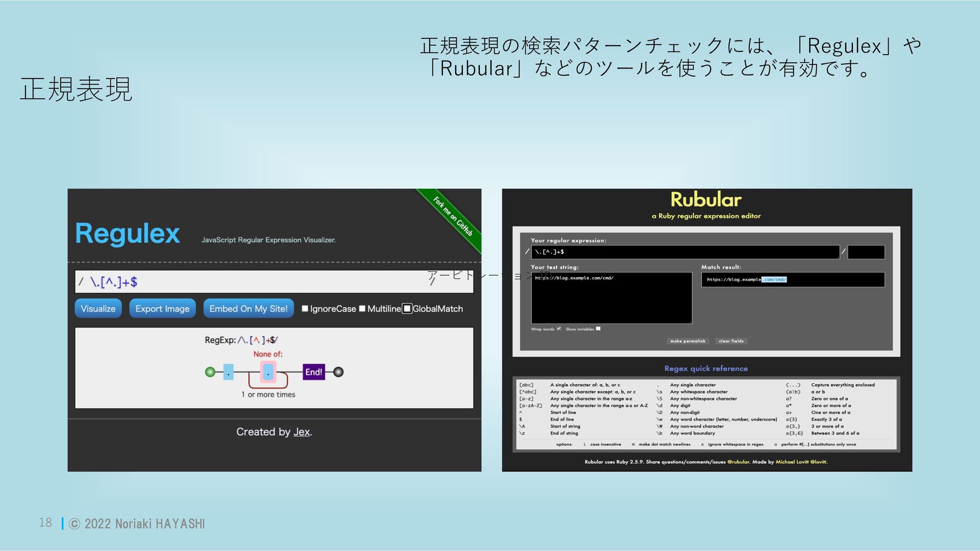Check the GlobalMatch option
The height and width of the screenshot is (551, 980).
407,309
